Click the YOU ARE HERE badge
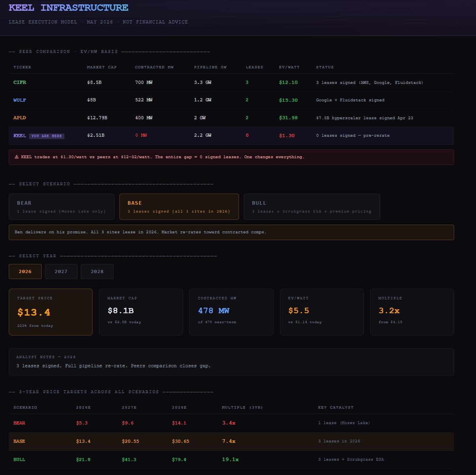 coord(47,136)
